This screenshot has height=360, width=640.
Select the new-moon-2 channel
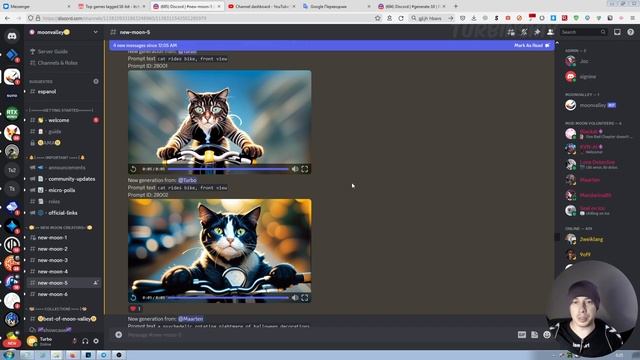(53, 249)
